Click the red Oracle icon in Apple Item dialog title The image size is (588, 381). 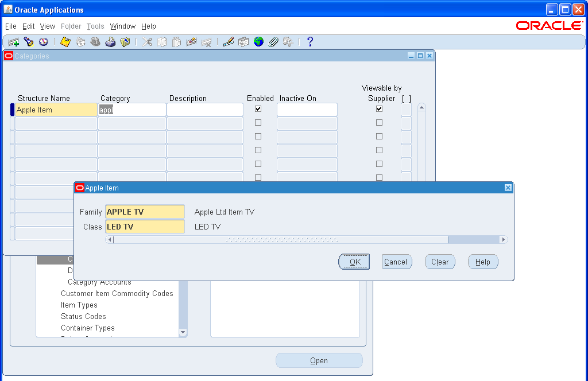(79, 188)
